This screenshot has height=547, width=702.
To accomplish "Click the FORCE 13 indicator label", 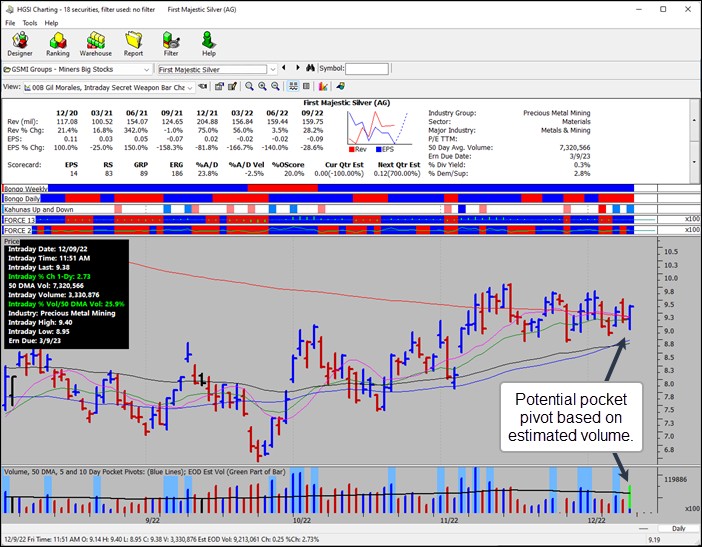I will point(19,220).
